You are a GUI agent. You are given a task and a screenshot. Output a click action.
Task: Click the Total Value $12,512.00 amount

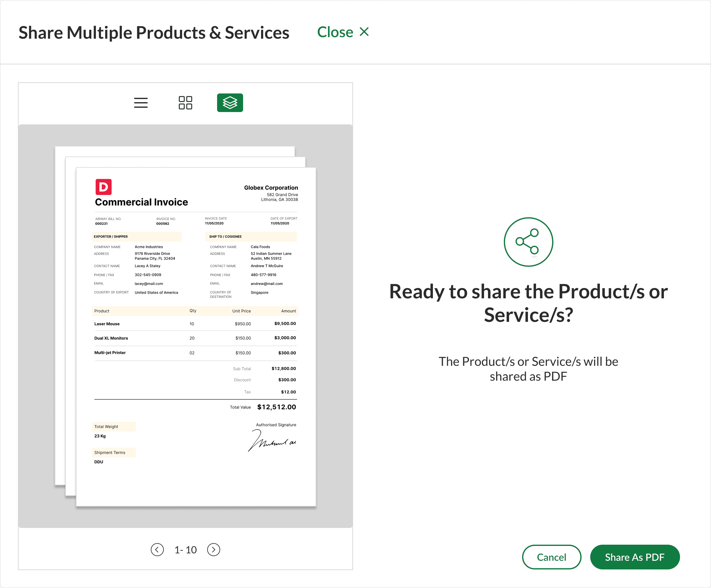tap(276, 407)
